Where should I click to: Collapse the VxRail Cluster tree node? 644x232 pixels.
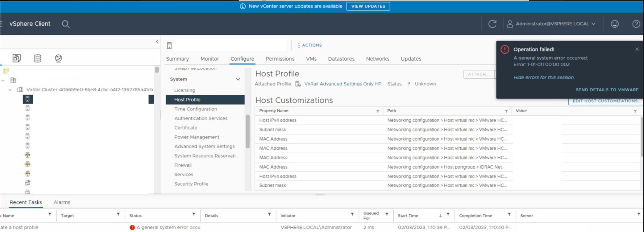(x=10, y=90)
